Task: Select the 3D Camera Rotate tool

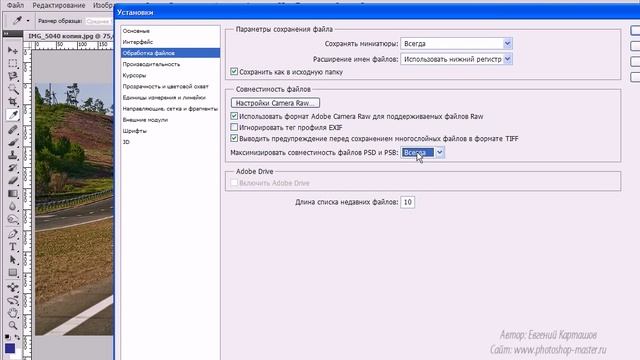Action: (13, 300)
